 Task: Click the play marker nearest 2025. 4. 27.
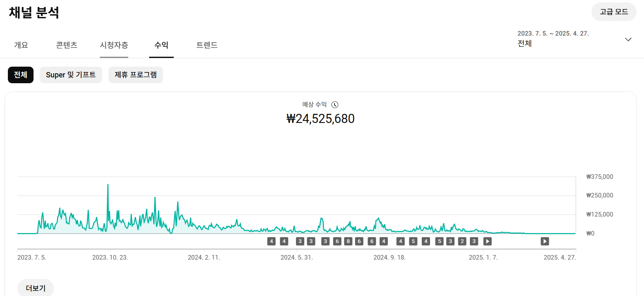click(x=545, y=241)
